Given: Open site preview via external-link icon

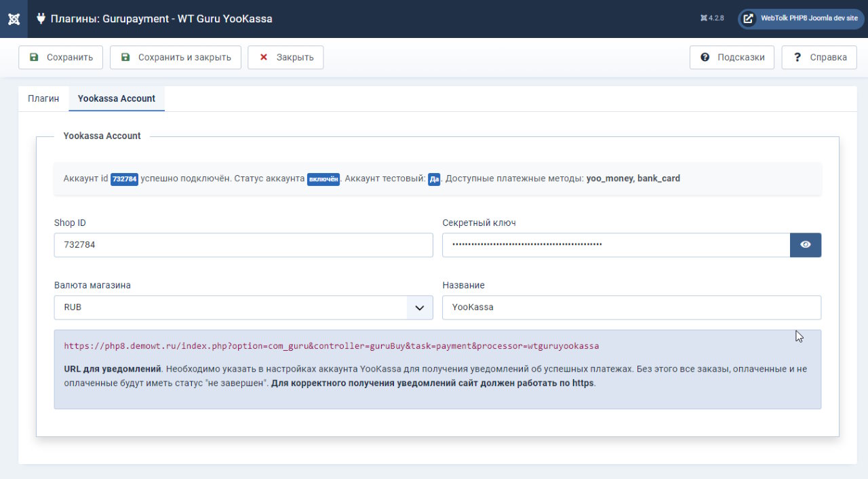Looking at the screenshot, I should pos(748,18).
